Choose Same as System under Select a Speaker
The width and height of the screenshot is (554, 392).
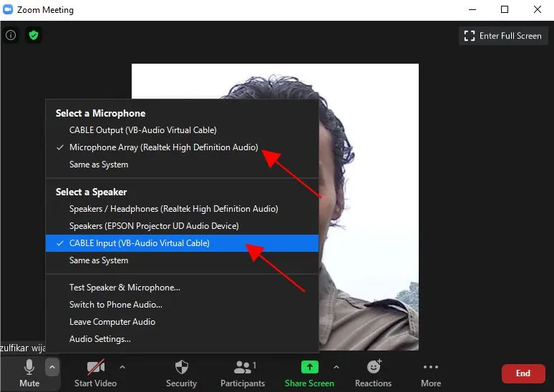[x=182, y=260]
